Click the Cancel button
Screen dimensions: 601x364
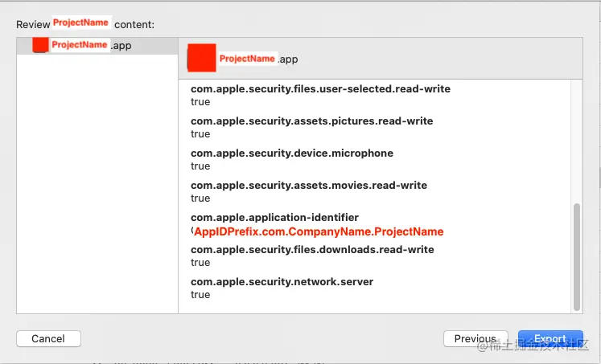pyautogui.click(x=49, y=339)
